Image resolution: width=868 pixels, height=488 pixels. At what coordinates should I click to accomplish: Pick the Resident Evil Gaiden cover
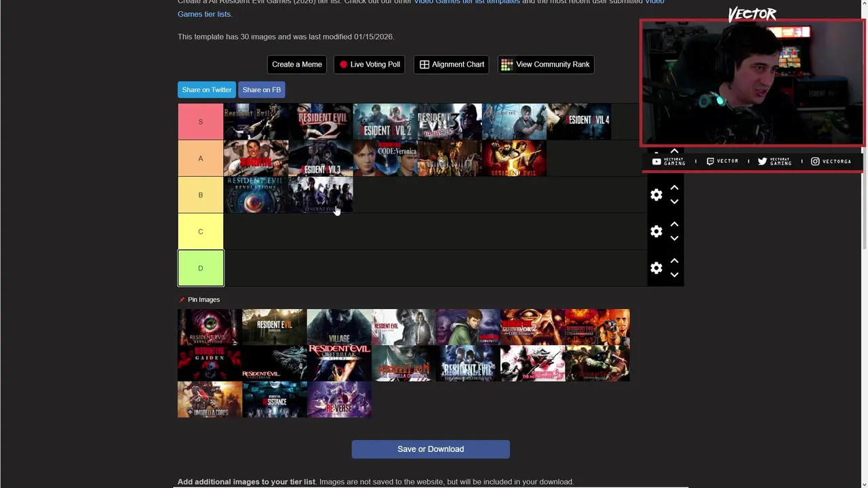click(x=210, y=363)
